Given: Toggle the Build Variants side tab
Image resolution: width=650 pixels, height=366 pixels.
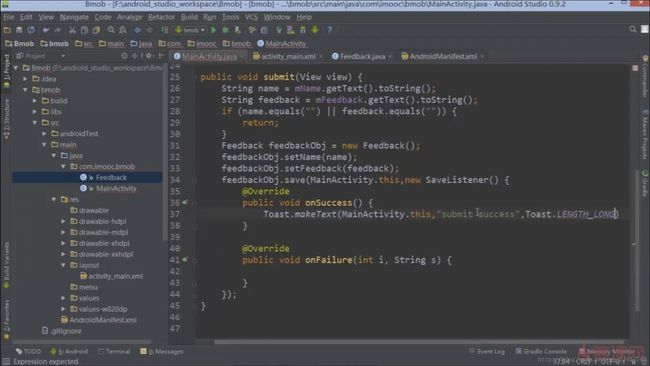Looking at the screenshot, I should click(x=6, y=265).
